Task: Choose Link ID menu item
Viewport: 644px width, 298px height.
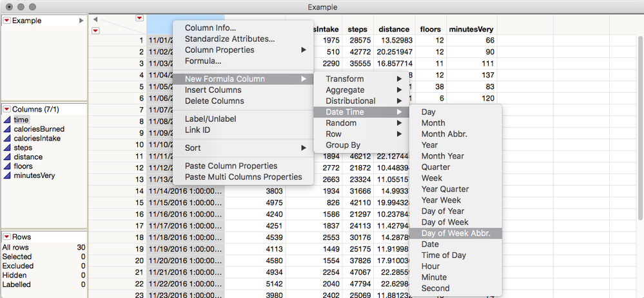Action: coord(243,130)
